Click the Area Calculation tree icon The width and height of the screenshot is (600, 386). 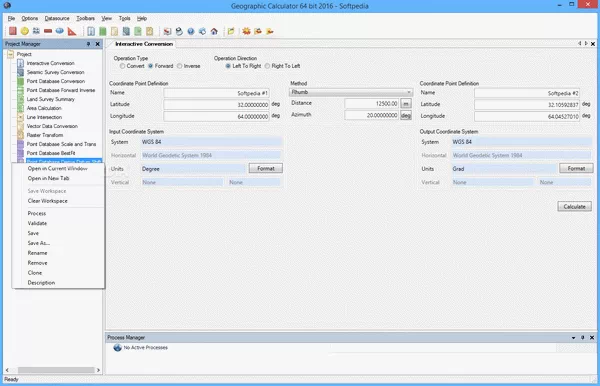[x=21, y=108]
